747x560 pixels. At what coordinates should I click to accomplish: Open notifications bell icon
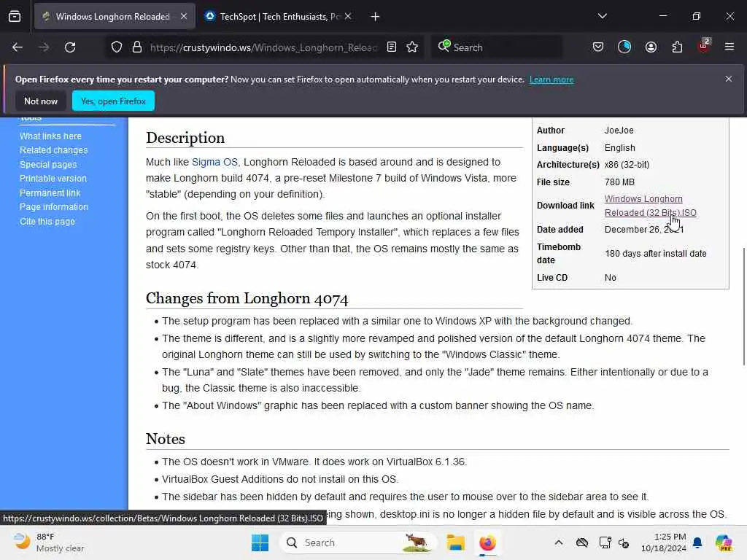click(697, 542)
